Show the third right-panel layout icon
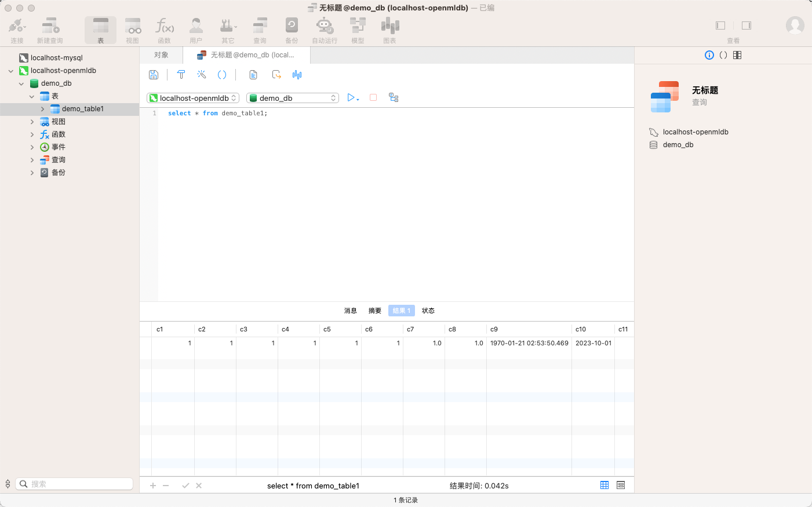The height and width of the screenshot is (507, 812). click(x=737, y=55)
